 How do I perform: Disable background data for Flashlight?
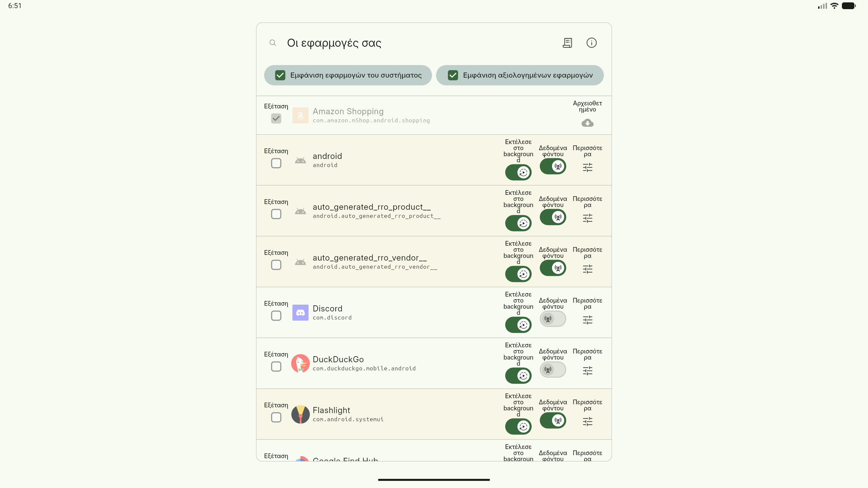[553, 421]
